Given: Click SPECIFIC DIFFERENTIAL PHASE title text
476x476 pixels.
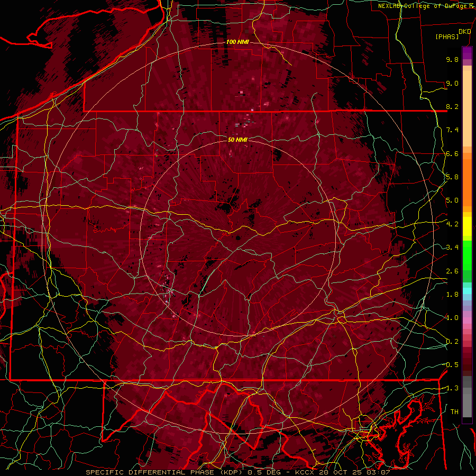Looking at the screenshot, I should 151,472.
